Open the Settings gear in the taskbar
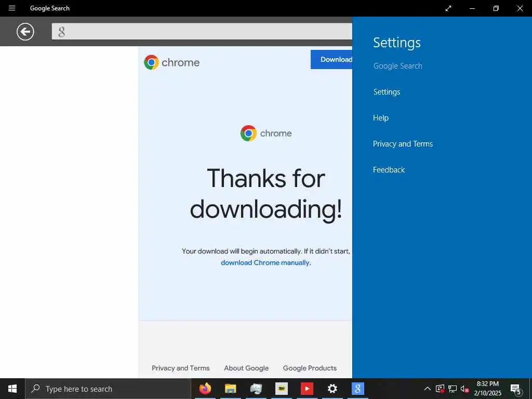The image size is (532, 399). 332,389
